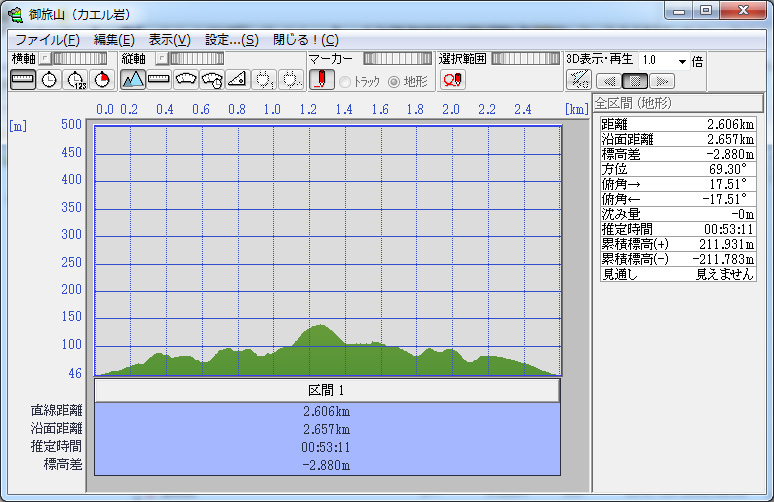This screenshot has height=502, width=774.
Task: Play backward with the rewind button
Action: coord(609,81)
